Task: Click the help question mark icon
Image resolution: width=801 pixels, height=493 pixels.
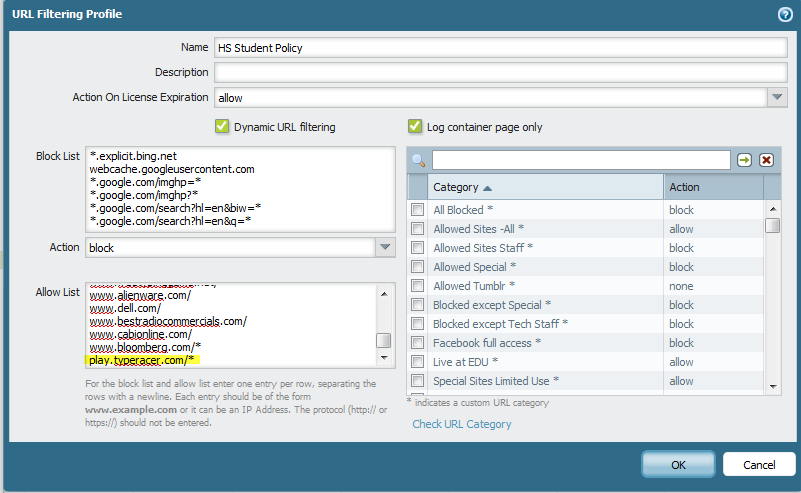Action: pos(785,15)
